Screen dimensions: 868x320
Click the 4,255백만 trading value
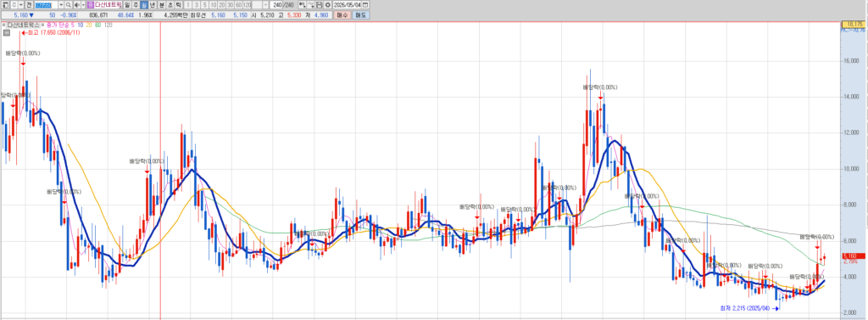(175, 15)
